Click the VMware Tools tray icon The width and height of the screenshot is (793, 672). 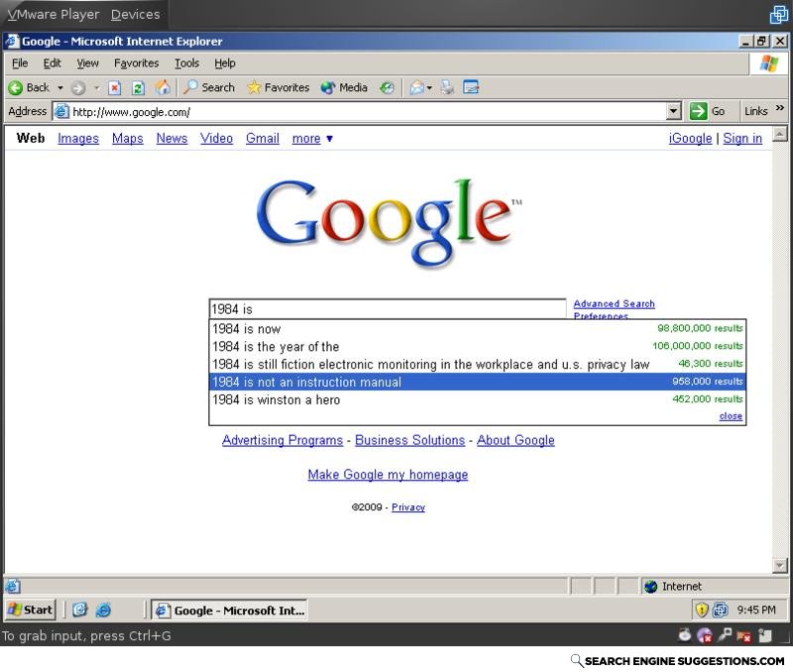(x=721, y=611)
